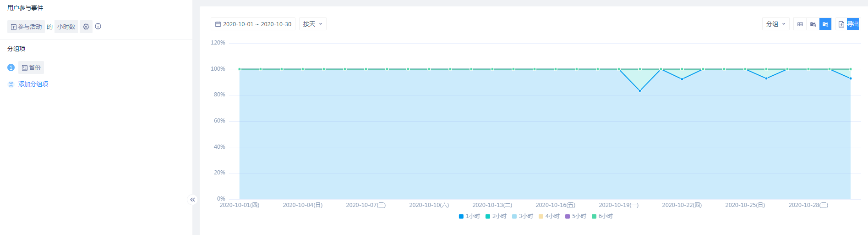Click the icon beside 添加分组项

[x=11, y=84]
